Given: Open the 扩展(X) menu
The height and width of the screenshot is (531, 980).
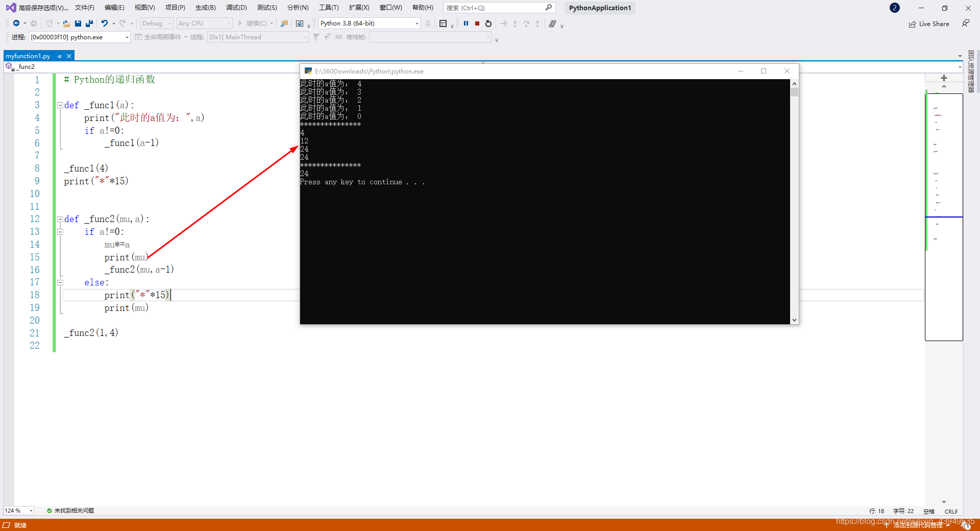Looking at the screenshot, I should tap(359, 8).
